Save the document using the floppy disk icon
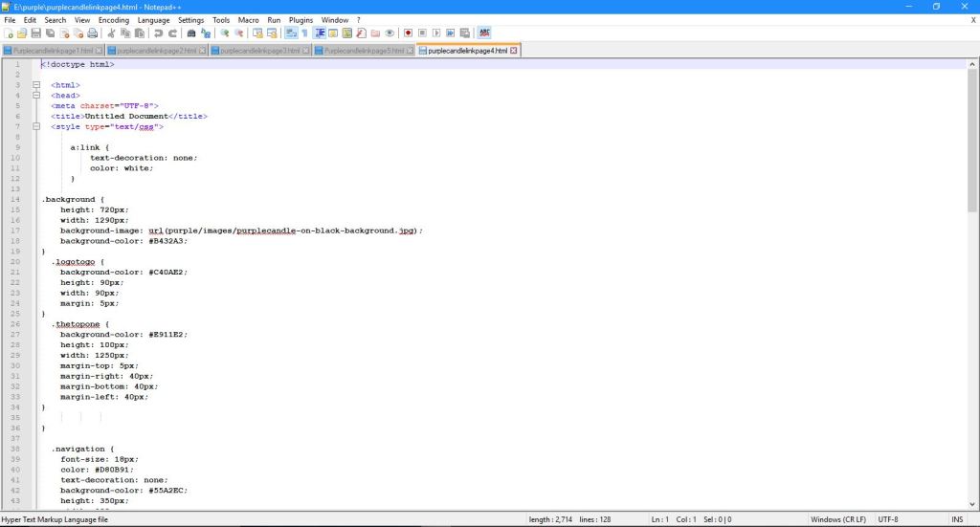Image resolution: width=980 pixels, height=527 pixels. pyautogui.click(x=35, y=33)
